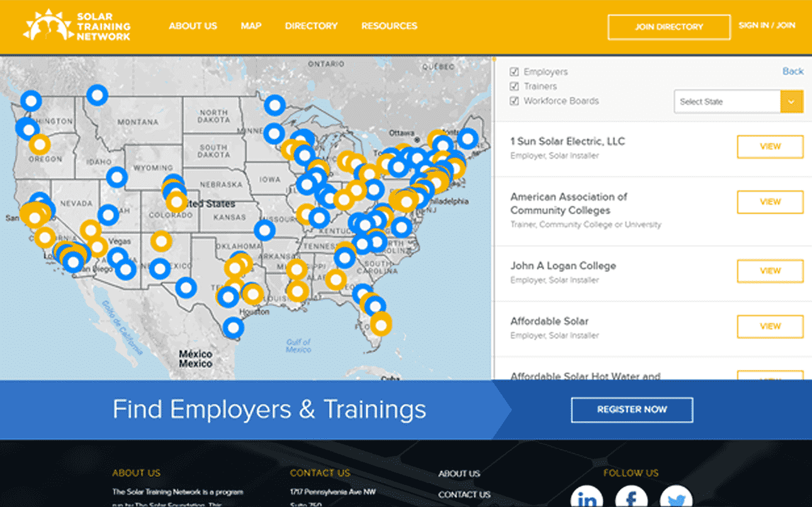
Task: View 1 Sun Solar Electric, LLC
Action: point(770,147)
